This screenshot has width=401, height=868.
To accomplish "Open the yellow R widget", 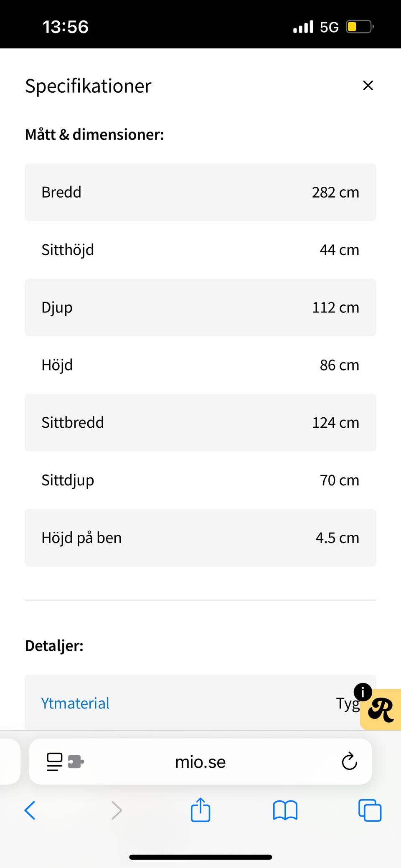I will 382,711.
